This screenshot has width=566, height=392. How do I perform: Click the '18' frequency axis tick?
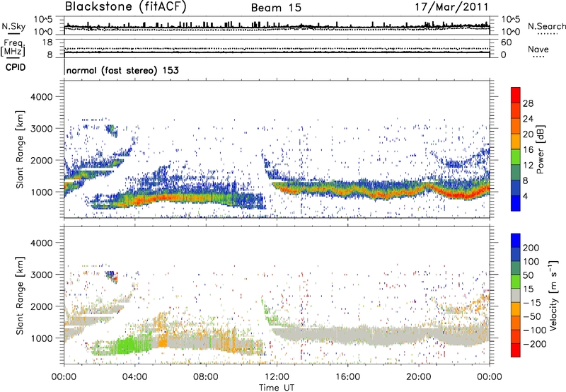pyautogui.click(x=47, y=42)
